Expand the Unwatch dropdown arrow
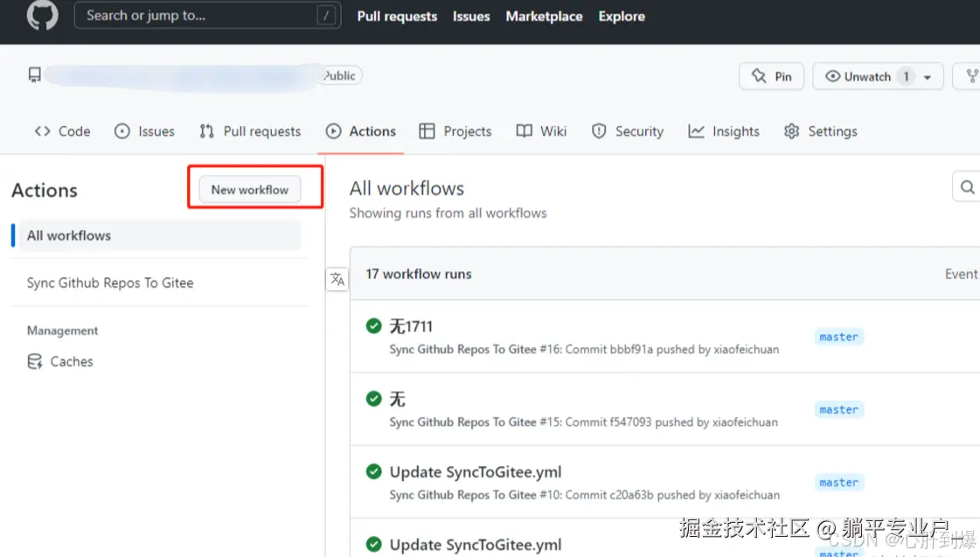Screen dimensions: 980x557 coord(928,77)
